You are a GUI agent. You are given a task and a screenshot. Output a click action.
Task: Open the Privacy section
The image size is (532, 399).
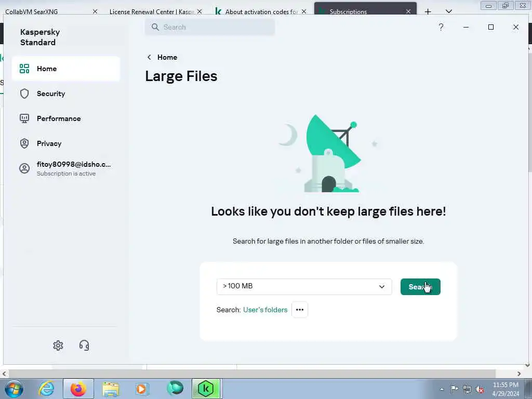click(65, 143)
